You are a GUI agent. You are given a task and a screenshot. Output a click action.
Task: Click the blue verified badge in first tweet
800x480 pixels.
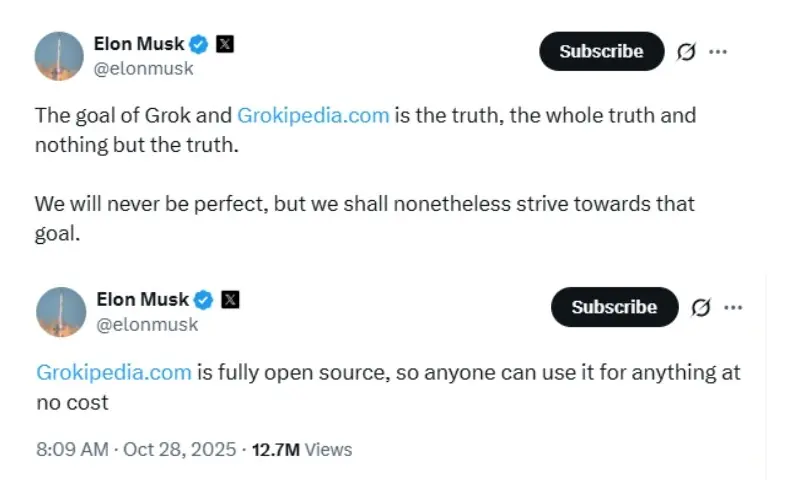[x=200, y=44]
